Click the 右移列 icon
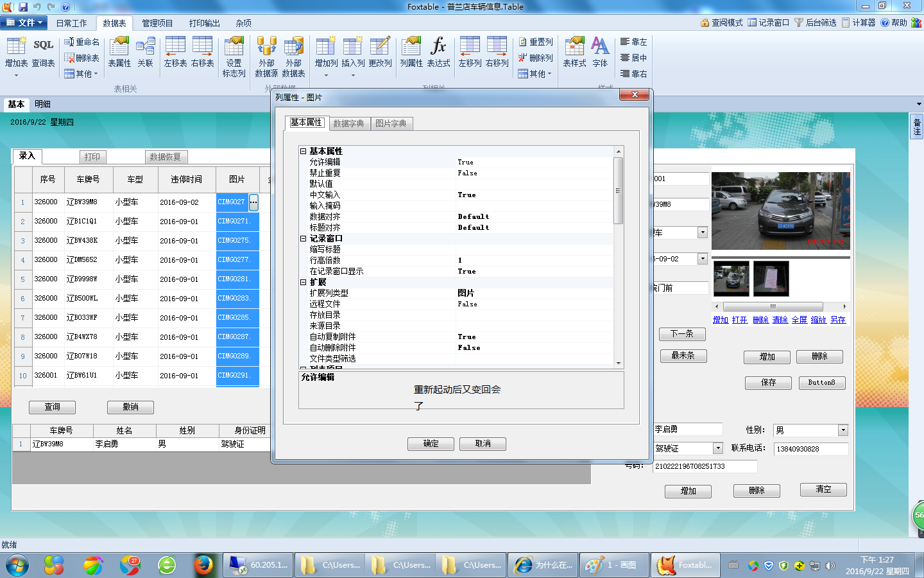The image size is (924, 578). (x=497, y=53)
